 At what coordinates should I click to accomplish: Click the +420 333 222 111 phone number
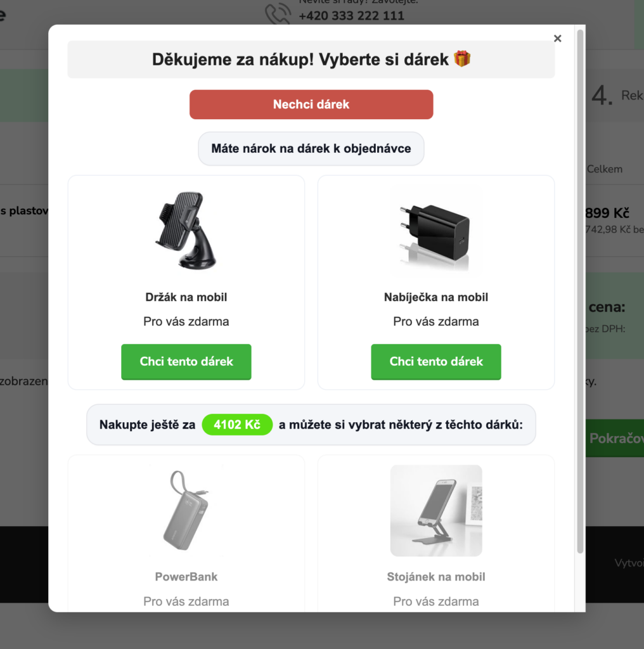(x=351, y=16)
